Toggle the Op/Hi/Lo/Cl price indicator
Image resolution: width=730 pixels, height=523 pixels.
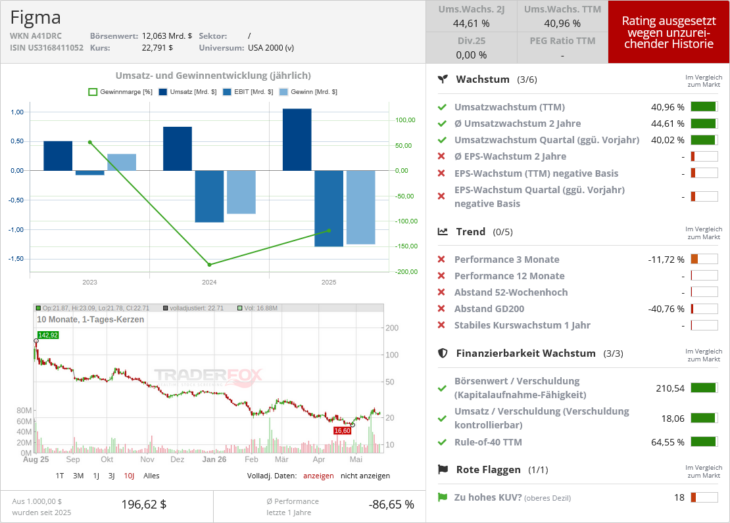93,308
